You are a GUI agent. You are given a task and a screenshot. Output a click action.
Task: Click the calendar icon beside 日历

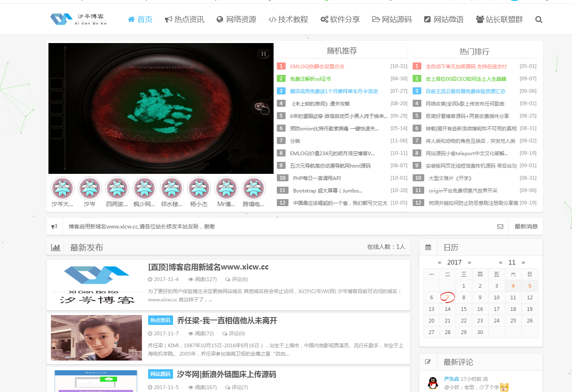click(x=428, y=247)
